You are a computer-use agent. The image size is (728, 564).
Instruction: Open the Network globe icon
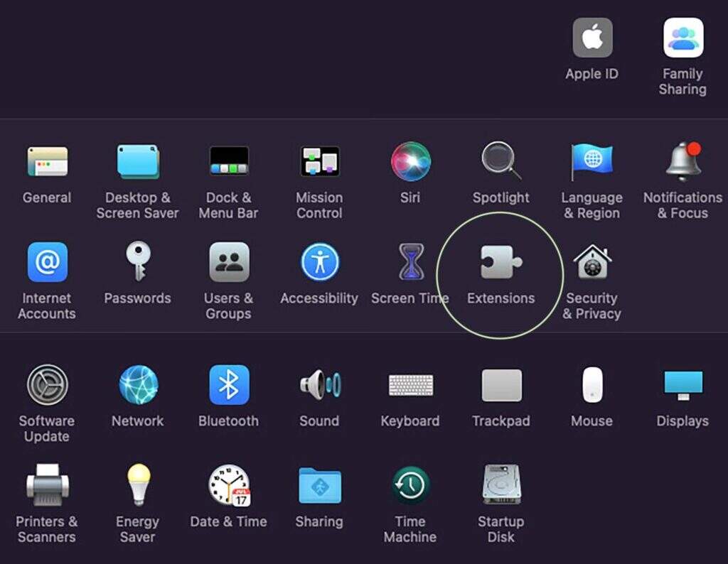point(139,384)
